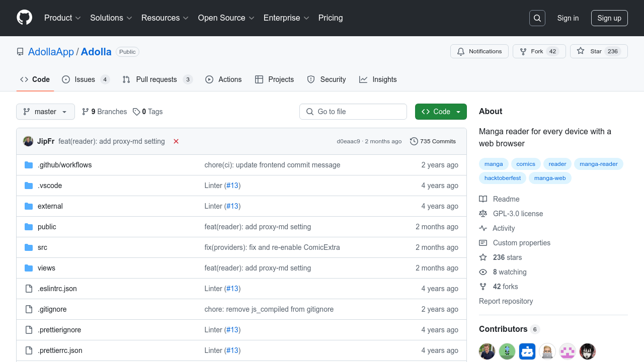Image resolution: width=644 pixels, height=362 pixels.
Task: Click the .vscode folder icon
Action: coord(29,186)
